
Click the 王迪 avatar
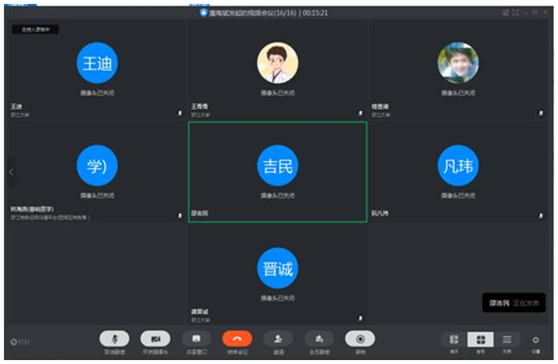97,63
